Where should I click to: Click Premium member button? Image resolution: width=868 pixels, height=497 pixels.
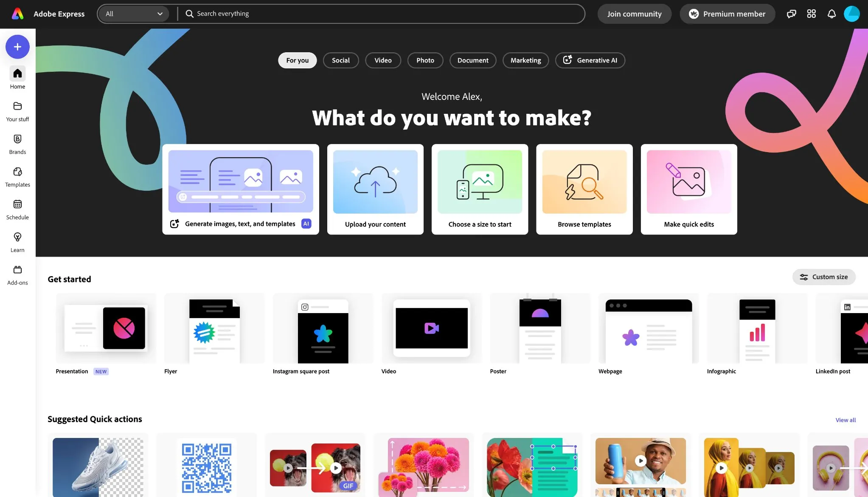[x=727, y=14]
